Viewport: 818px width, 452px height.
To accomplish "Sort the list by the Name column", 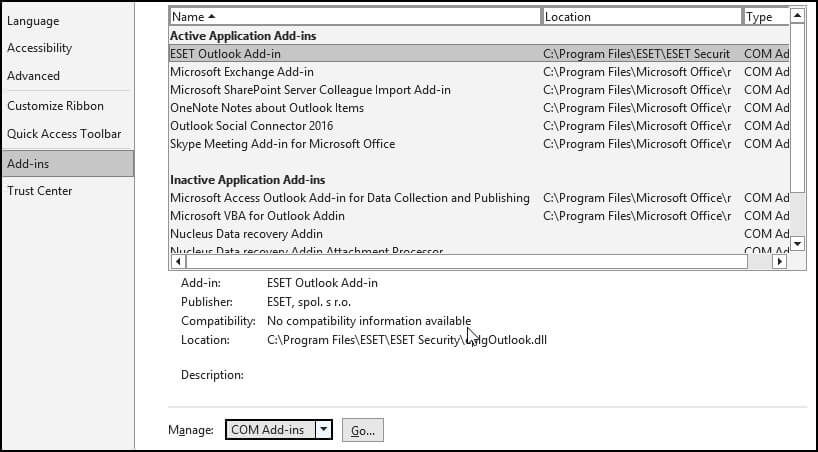I will [x=355, y=17].
